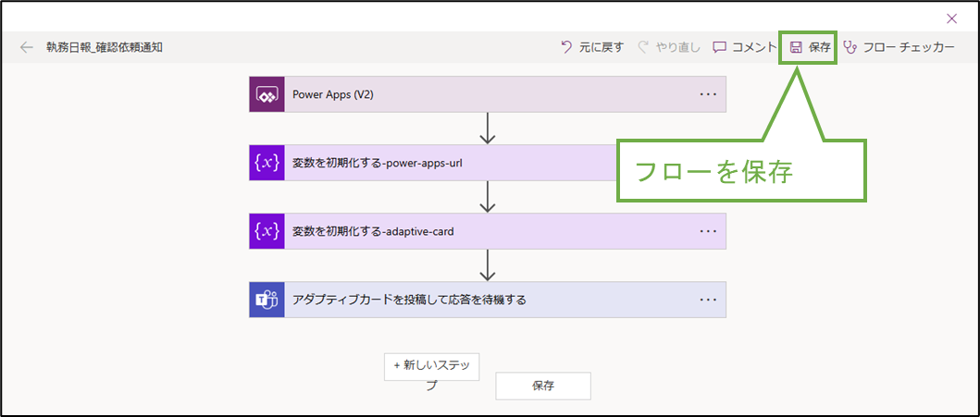Screen dimensions: 980x417
Task: Close the flow editor with the X
Action: pos(952,18)
